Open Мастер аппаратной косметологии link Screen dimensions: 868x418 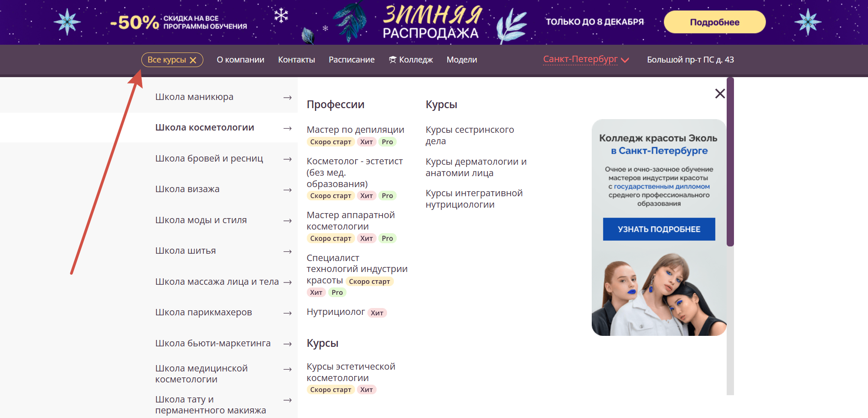coord(351,221)
